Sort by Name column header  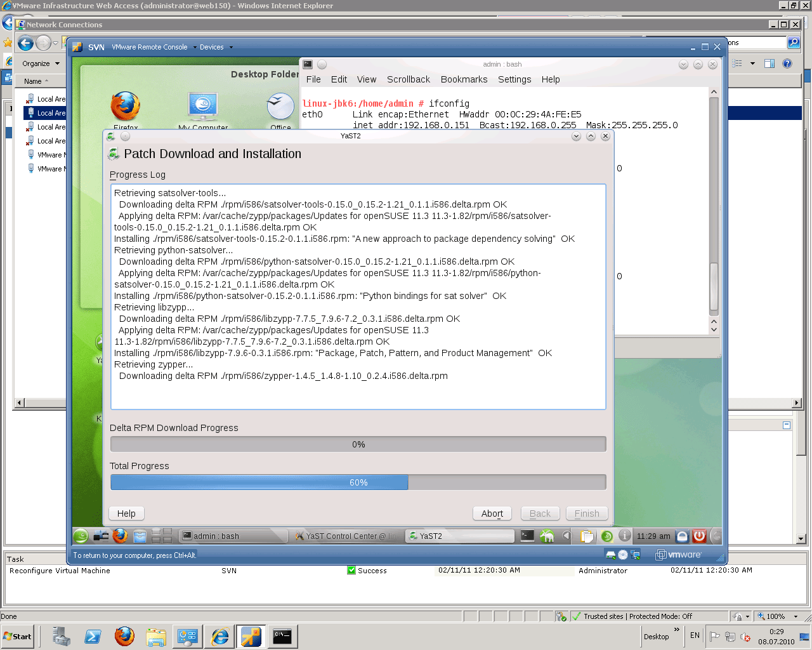[40, 81]
